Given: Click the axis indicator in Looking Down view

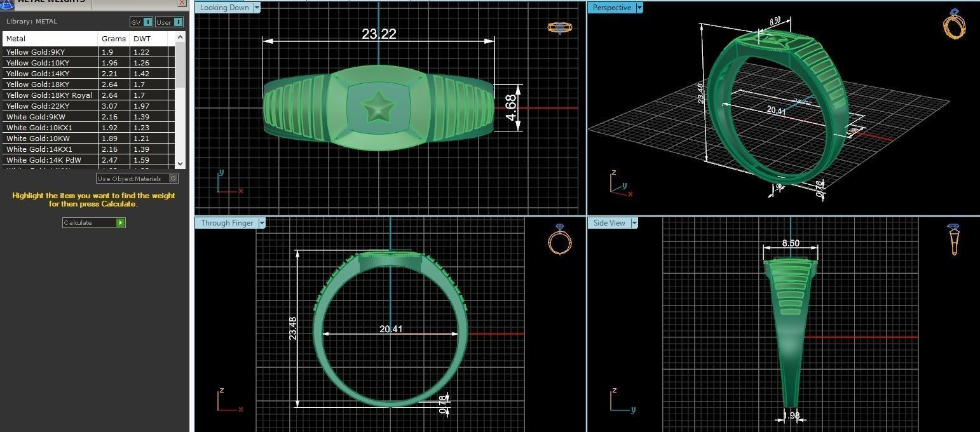Looking at the screenshot, I should coord(229,181).
